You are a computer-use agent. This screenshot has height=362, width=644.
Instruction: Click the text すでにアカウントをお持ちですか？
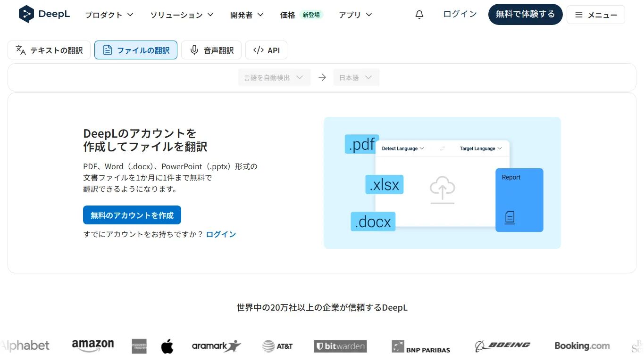[143, 234]
